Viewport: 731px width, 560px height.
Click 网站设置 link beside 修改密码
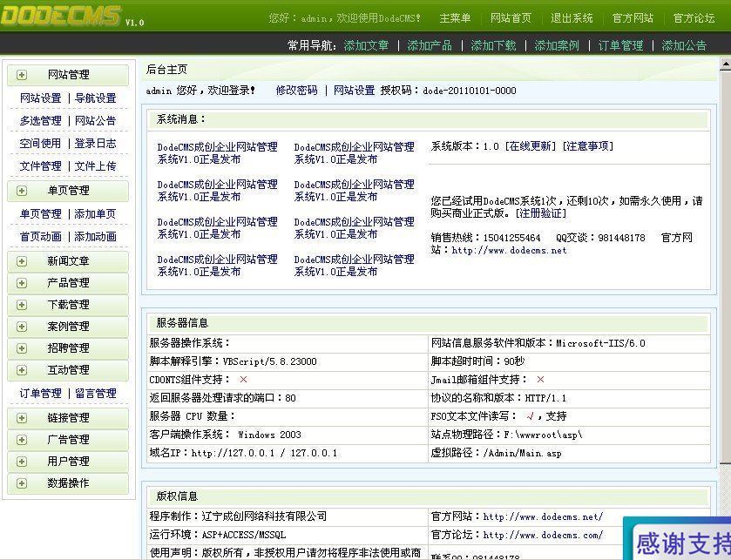point(355,91)
